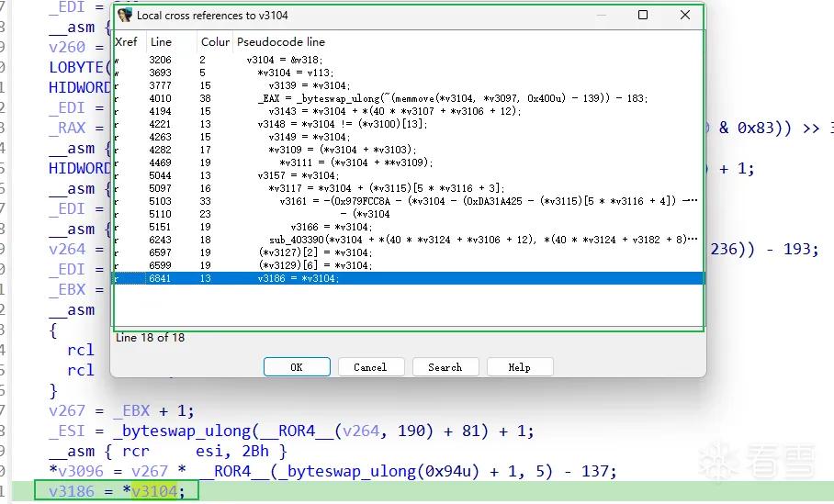Click the Cancel button in the dialog
Screen dimensions: 834x504
click(x=371, y=367)
